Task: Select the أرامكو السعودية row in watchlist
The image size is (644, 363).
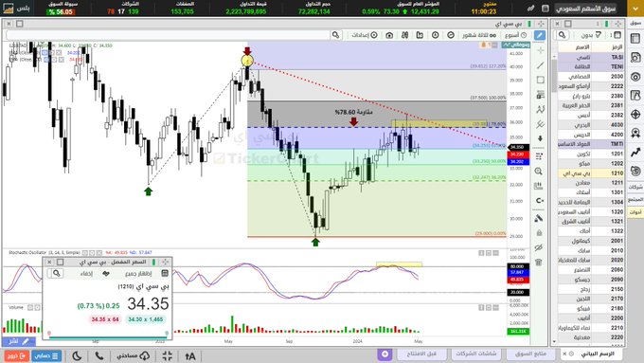Action: click(590, 86)
